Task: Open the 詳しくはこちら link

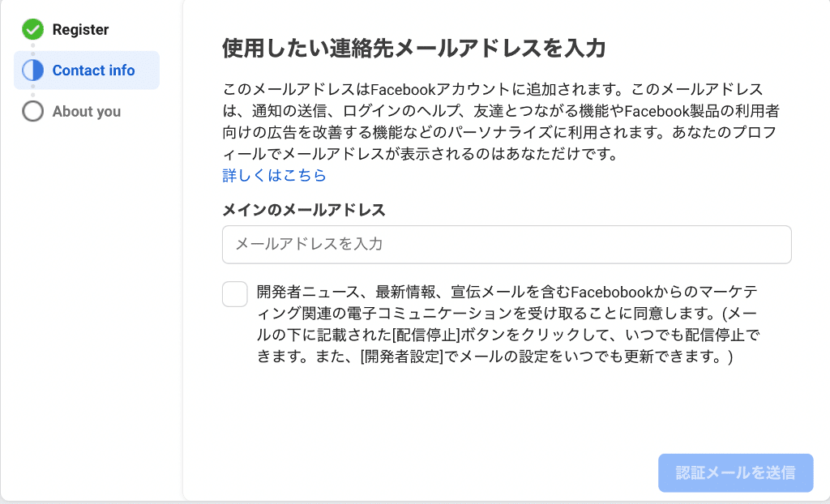Action: click(274, 175)
